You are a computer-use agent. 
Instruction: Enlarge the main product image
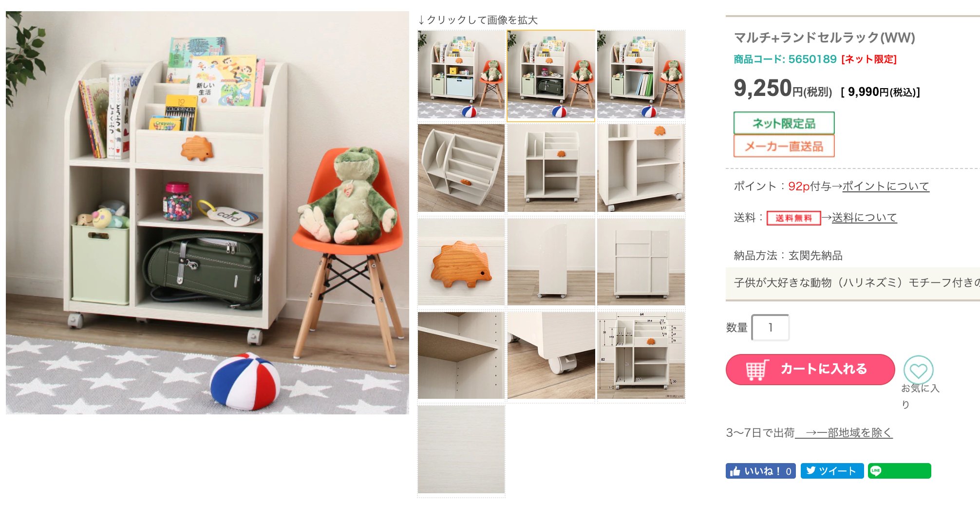click(207, 213)
